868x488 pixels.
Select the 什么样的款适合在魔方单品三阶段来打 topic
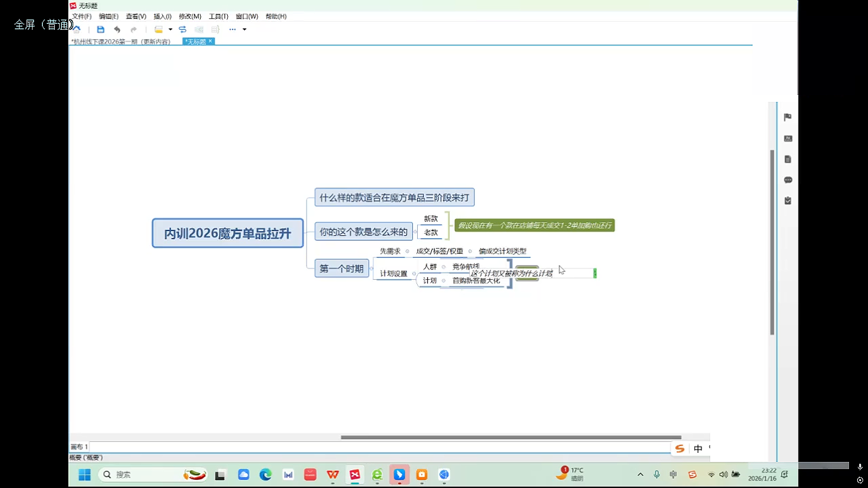(x=394, y=197)
